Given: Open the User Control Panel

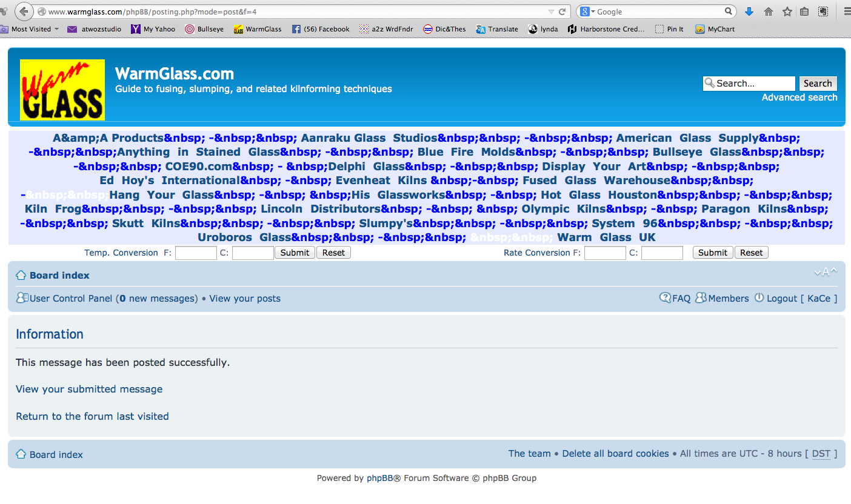Looking at the screenshot, I should pyautogui.click(x=70, y=298).
